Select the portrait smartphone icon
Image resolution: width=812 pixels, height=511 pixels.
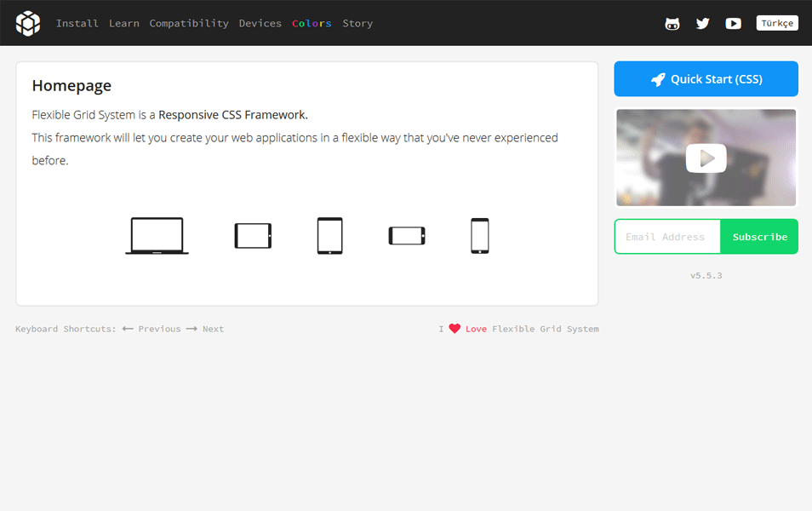tap(479, 234)
